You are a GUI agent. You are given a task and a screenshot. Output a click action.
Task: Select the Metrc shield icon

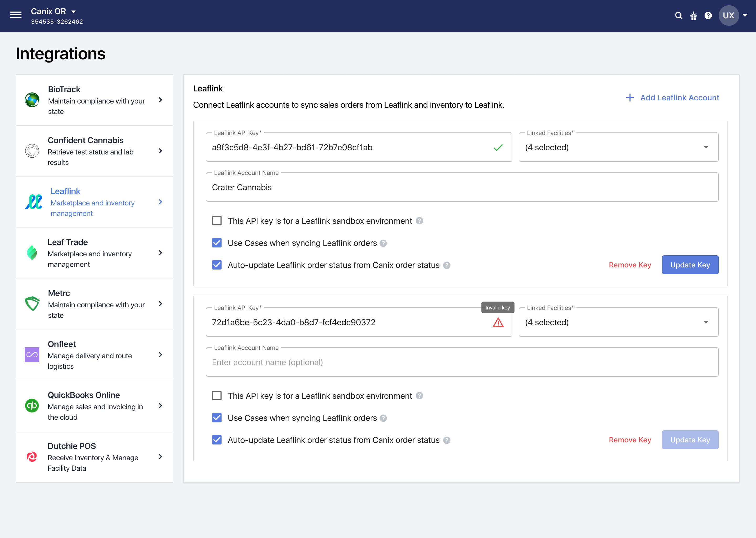[x=32, y=304]
